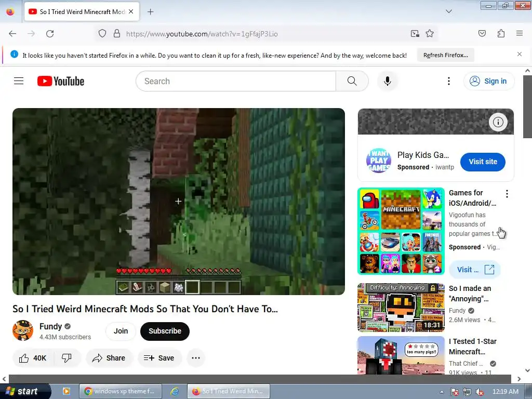This screenshot has width=532, height=399.
Task: Start voice search with the microphone
Action: click(x=387, y=81)
